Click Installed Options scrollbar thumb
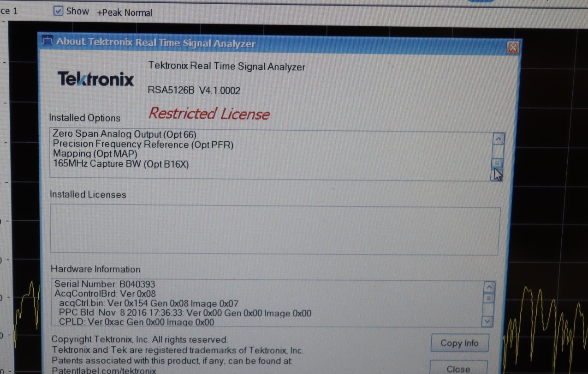This screenshot has width=588, height=374. (497, 163)
